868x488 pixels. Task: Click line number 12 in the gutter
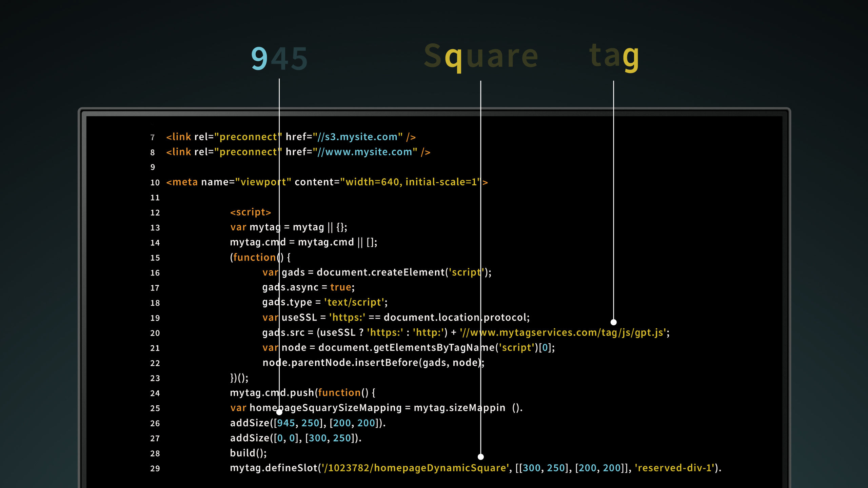tap(155, 212)
